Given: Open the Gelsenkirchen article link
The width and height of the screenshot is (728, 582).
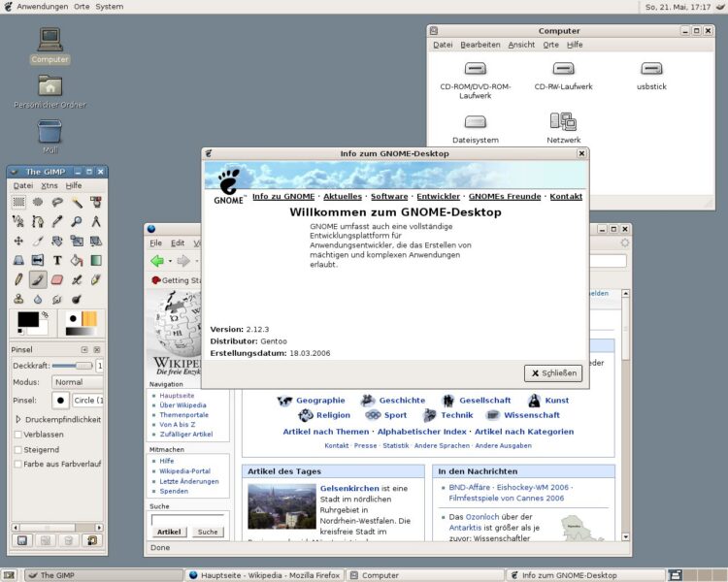Looking at the screenshot, I should pos(349,488).
